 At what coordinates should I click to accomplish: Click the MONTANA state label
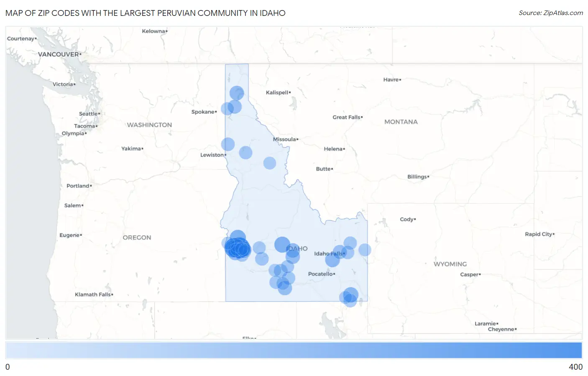coord(401,122)
